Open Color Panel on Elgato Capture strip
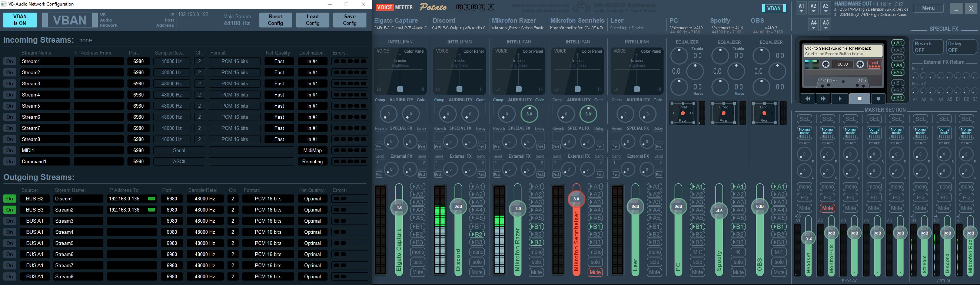Viewport: 980px width, 285px height. click(414, 51)
